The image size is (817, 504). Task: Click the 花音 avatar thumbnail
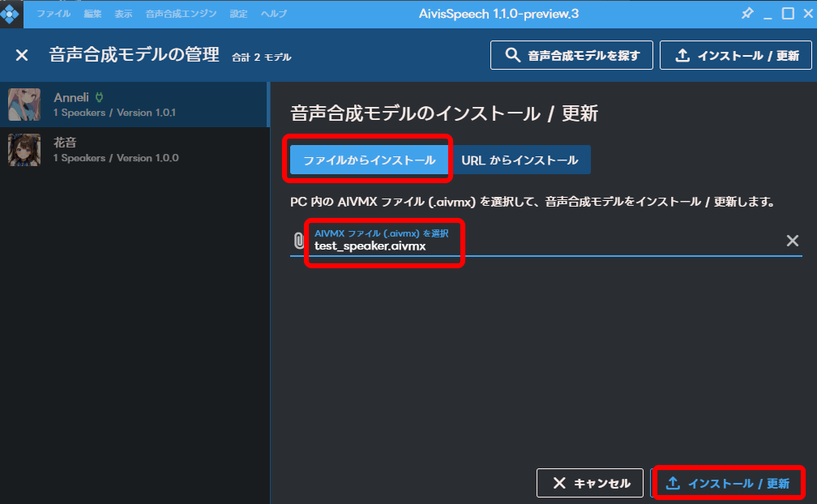pos(24,150)
